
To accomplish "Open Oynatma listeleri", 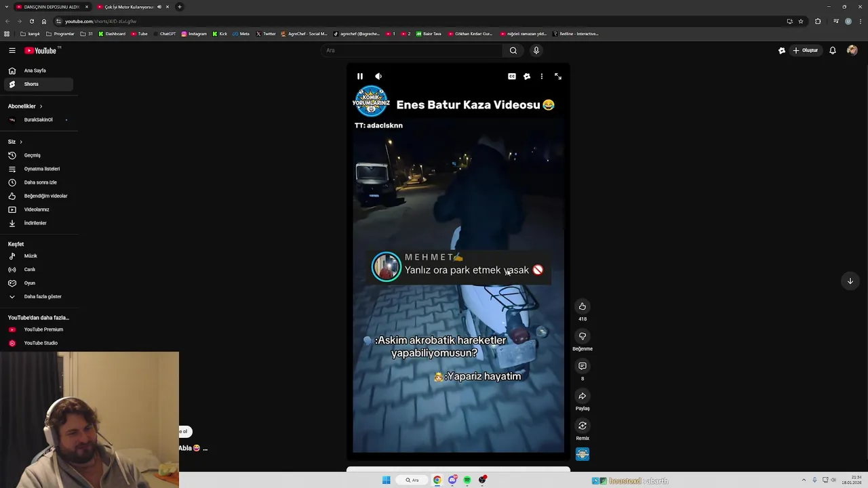I will (39, 169).
